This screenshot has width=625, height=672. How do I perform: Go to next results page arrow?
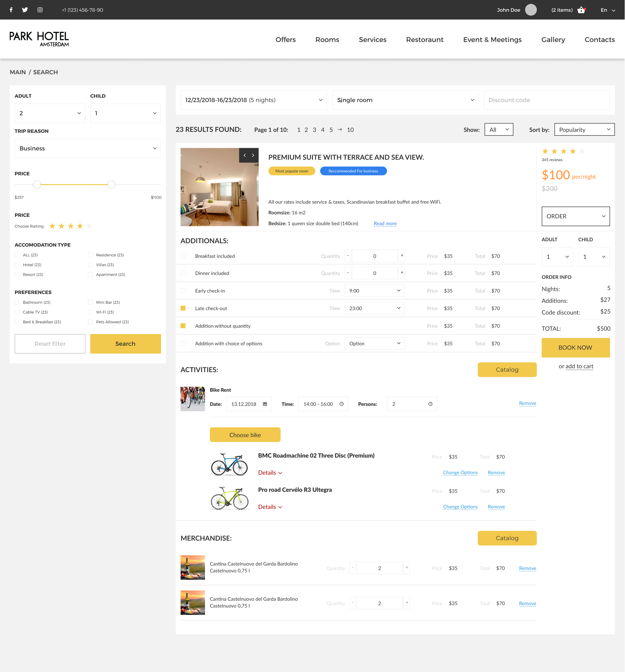[340, 130]
